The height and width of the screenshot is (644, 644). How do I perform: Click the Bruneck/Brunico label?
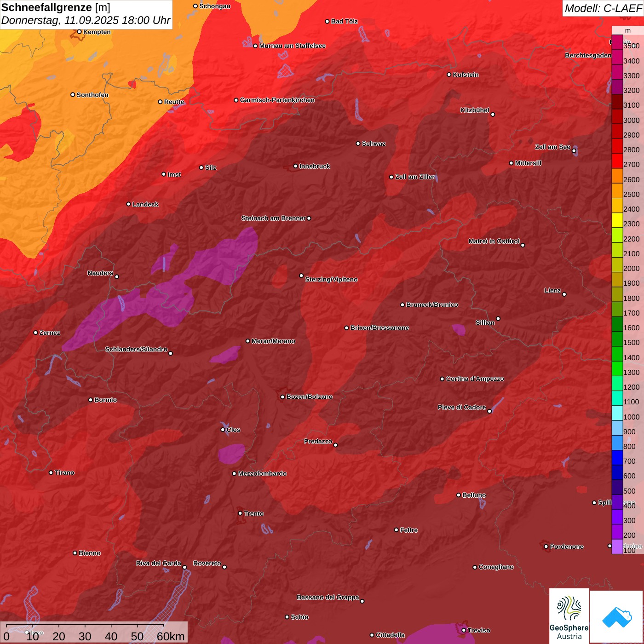tap(432, 305)
